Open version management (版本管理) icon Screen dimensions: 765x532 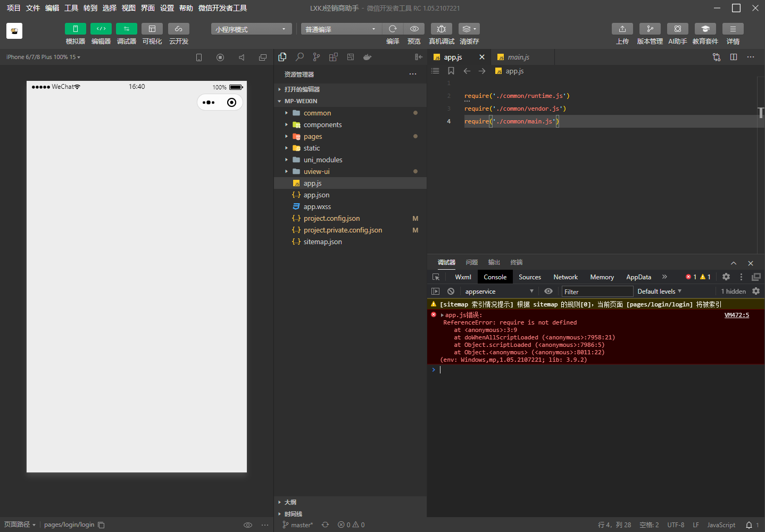(650, 29)
